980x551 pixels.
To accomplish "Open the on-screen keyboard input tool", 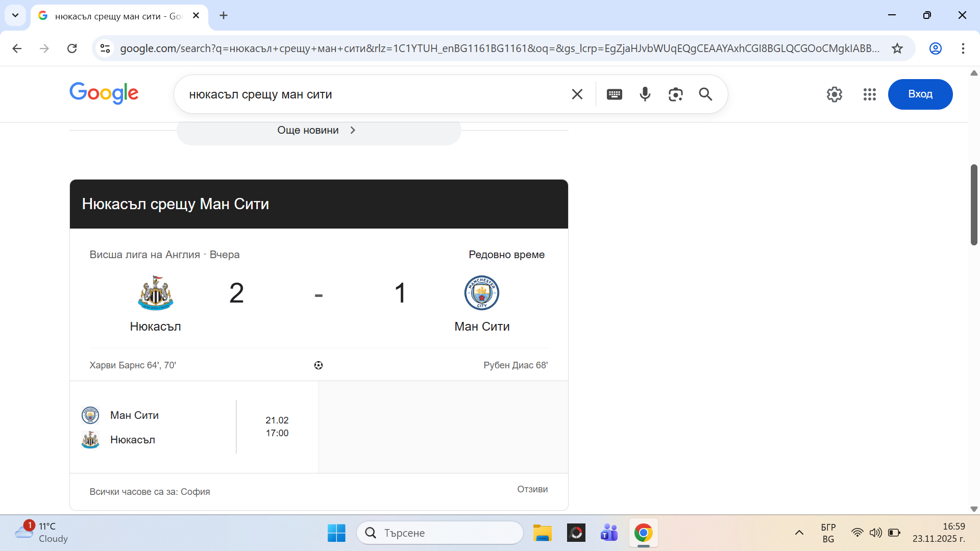I will pos(614,94).
